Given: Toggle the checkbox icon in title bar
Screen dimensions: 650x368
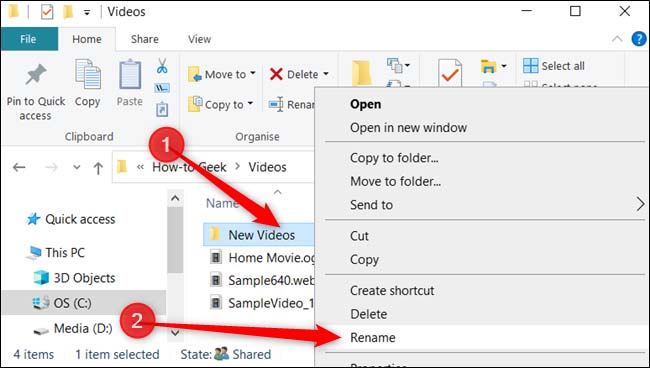Looking at the screenshot, I should [x=47, y=12].
